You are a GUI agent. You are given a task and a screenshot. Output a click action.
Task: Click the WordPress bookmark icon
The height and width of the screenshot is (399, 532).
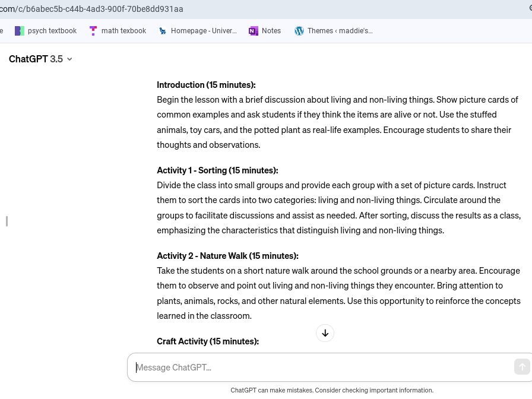click(299, 31)
